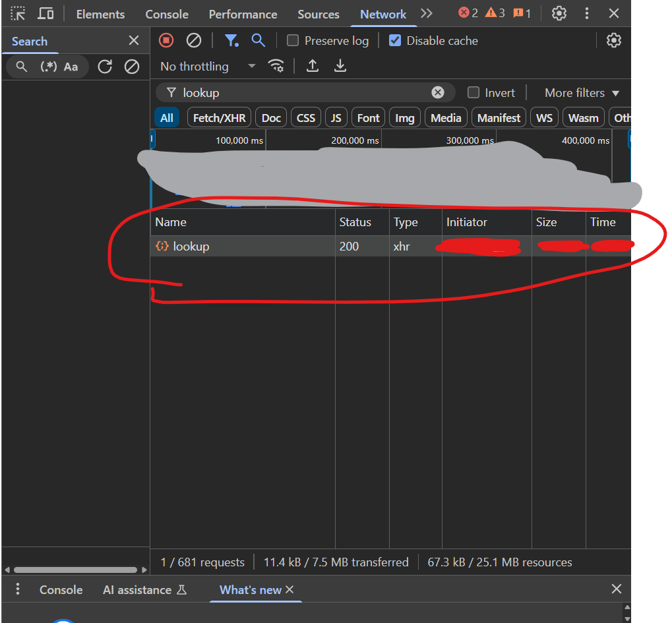Open the No throttling dropdown
The height and width of the screenshot is (623, 672).
[208, 67]
